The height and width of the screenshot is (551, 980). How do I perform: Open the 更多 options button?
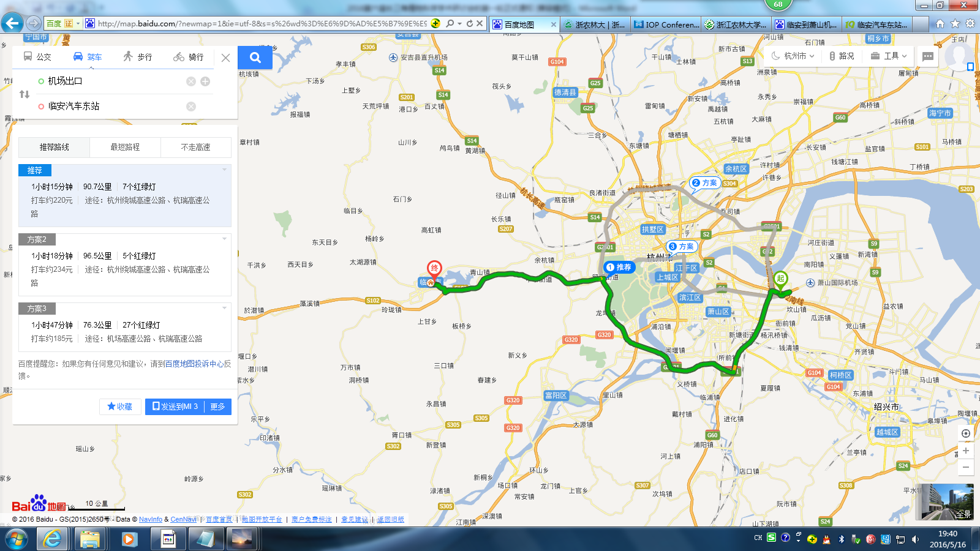pyautogui.click(x=218, y=407)
